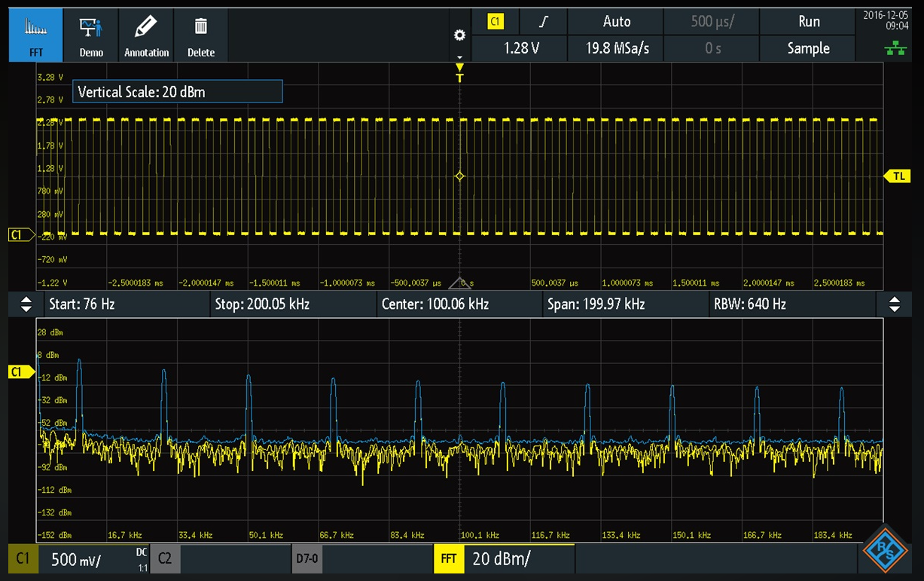924x581 pixels.
Task: Click the 19.8 MSa/s sample rate button
Action: tap(616, 48)
